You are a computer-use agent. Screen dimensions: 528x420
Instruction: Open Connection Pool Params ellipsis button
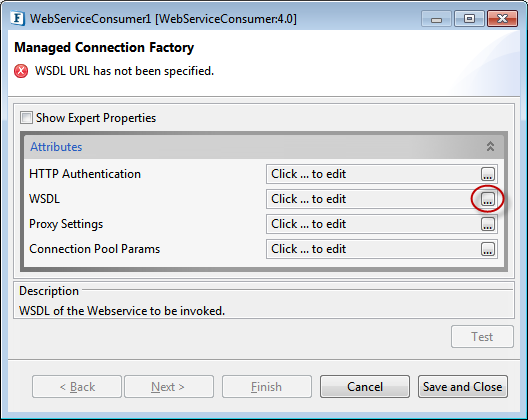pos(488,249)
